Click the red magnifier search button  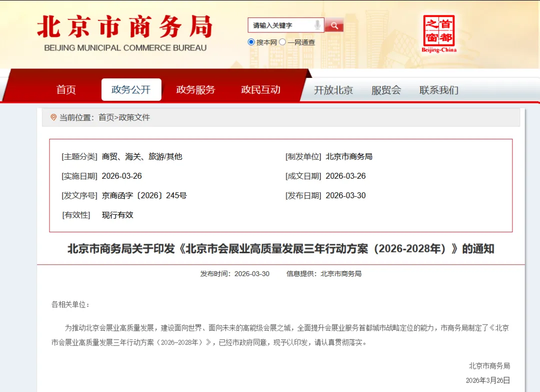[x=334, y=25]
